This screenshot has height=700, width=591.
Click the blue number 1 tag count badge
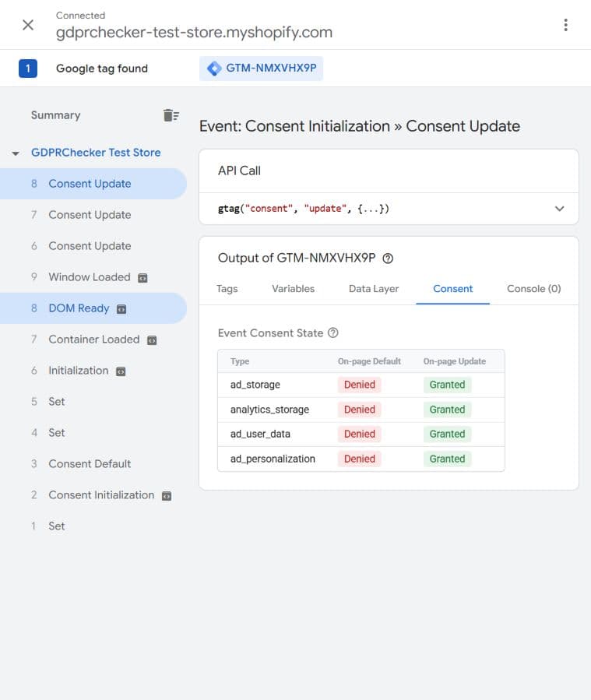tap(28, 69)
